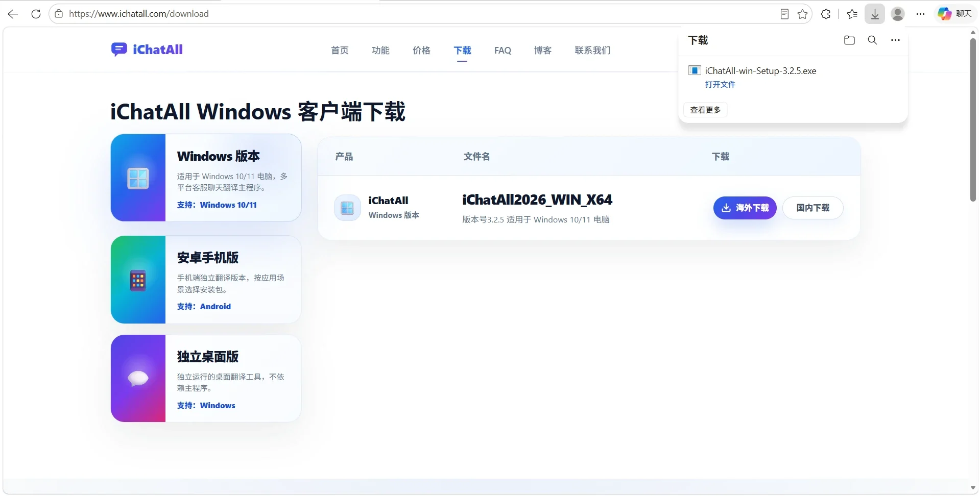This screenshot has width=980, height=496.
Task: Open the favorites list icon
Action: [852, 14]
